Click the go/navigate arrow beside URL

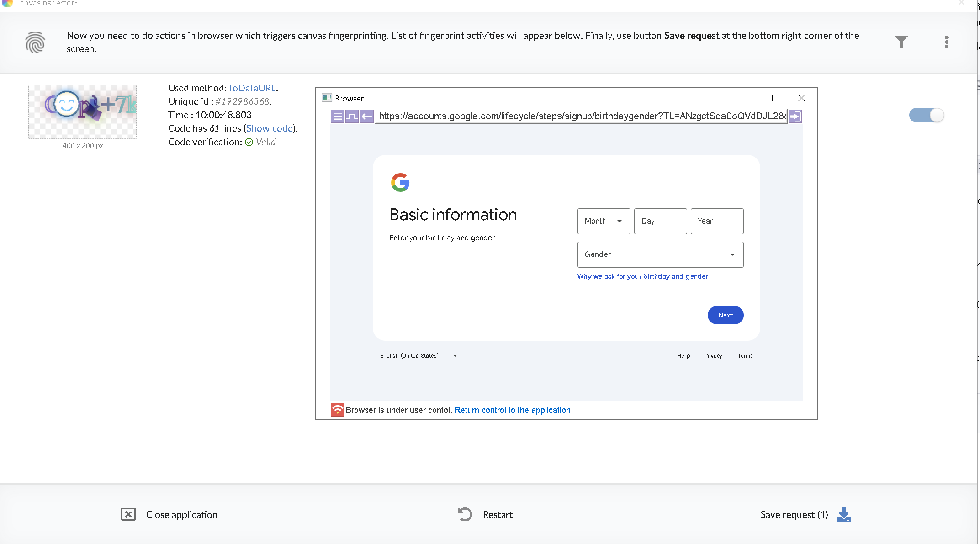795,116
